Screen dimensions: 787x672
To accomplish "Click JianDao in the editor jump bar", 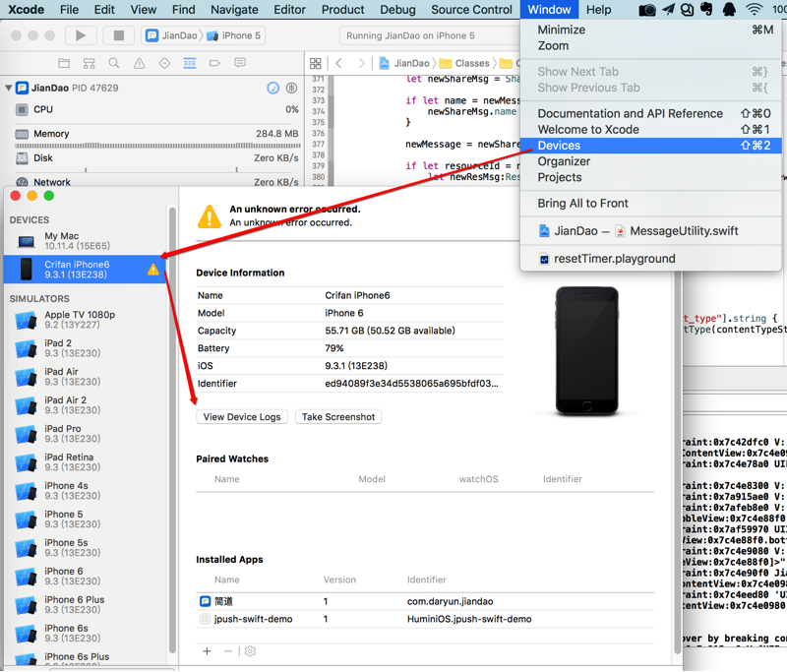I will (405, 63).
